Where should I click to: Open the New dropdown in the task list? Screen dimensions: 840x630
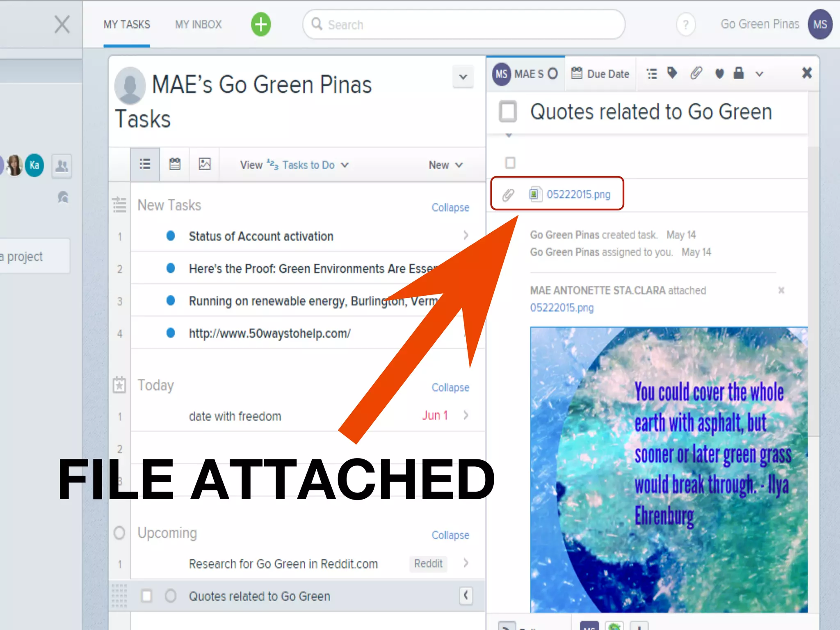[x=445, y=165]
